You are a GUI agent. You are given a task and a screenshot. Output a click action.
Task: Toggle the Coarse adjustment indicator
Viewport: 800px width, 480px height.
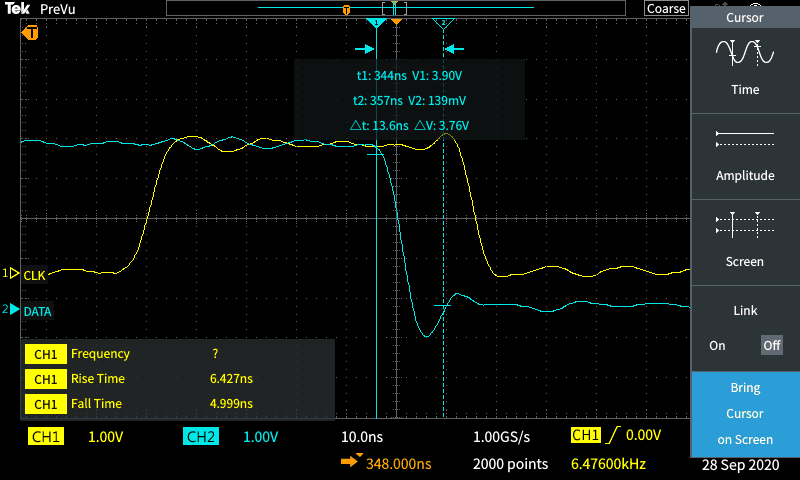click(666, 8)
